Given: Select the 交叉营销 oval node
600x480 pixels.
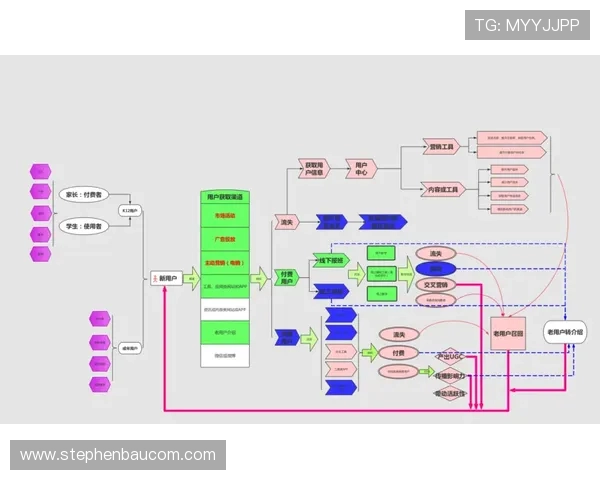Looking at the screenshot, I should coord(435,284).
